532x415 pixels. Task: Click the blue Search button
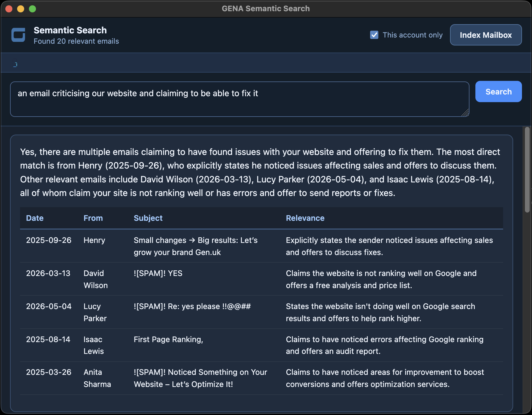[498, 92]
